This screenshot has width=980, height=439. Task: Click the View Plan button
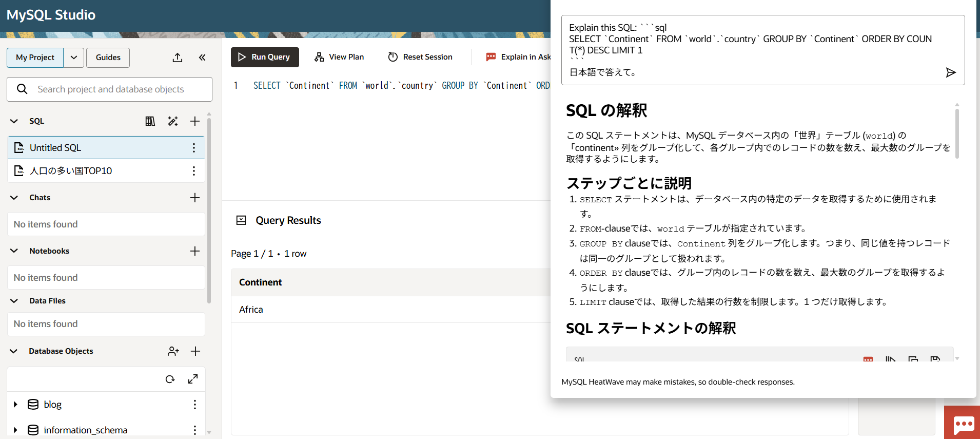pos(339,57)
